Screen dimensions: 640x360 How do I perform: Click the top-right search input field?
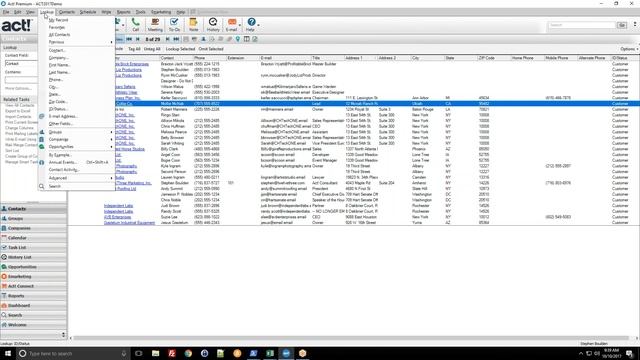tap(581, 25)
